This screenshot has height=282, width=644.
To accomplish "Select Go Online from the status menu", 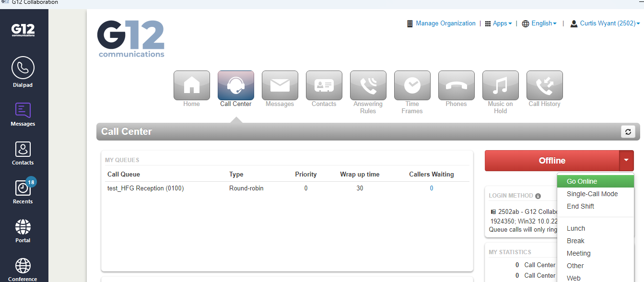I will [x=595, y=181].
